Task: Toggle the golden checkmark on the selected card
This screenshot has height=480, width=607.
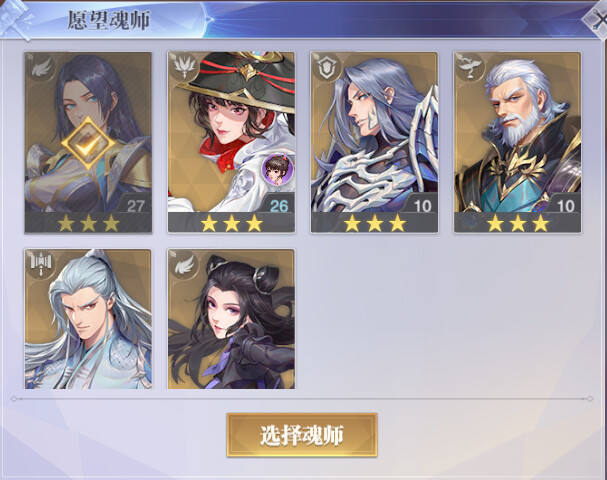Action: (88, 143)
